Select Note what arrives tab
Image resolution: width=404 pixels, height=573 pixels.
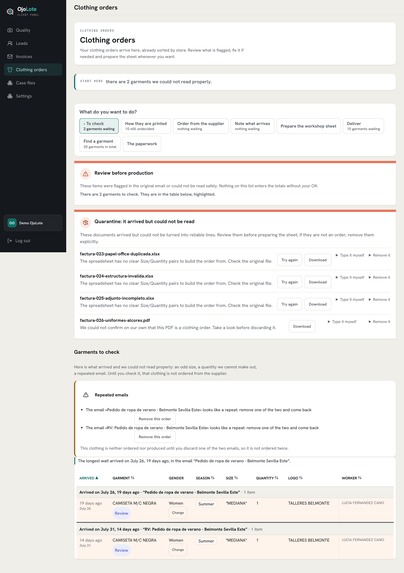(x=252, y=126)
